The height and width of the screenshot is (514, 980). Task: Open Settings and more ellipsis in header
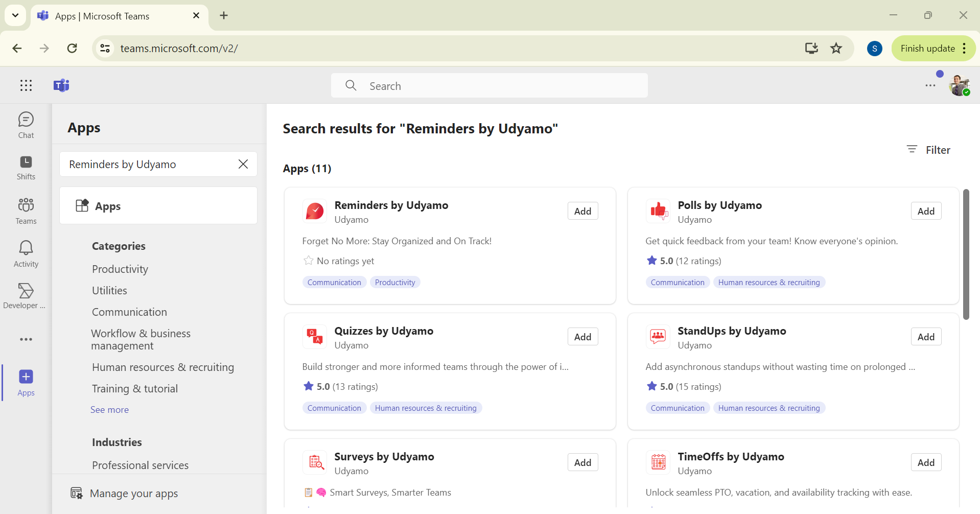[930, 85]
